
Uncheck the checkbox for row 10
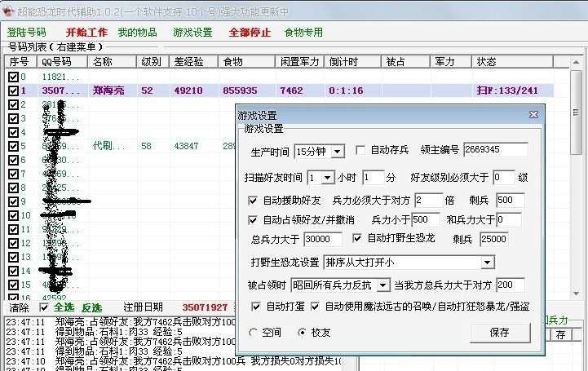[x=13, y=215]
